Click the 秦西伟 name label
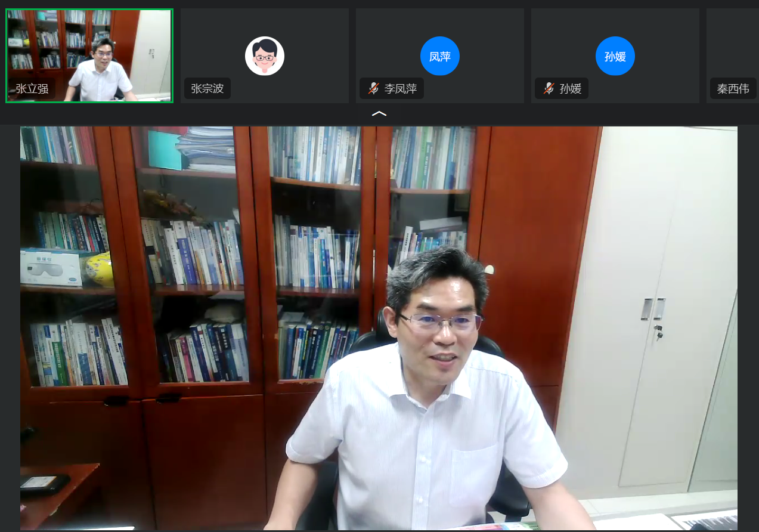 [733, 89]
